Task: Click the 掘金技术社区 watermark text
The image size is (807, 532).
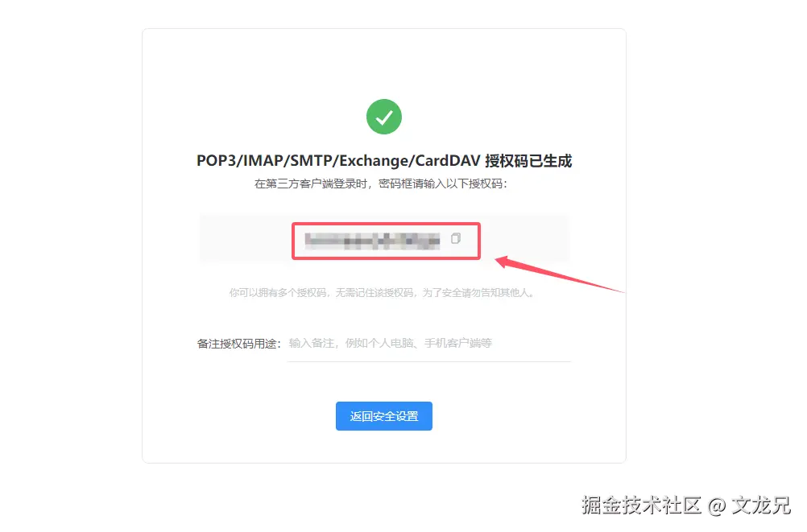Action: (641, 505)
